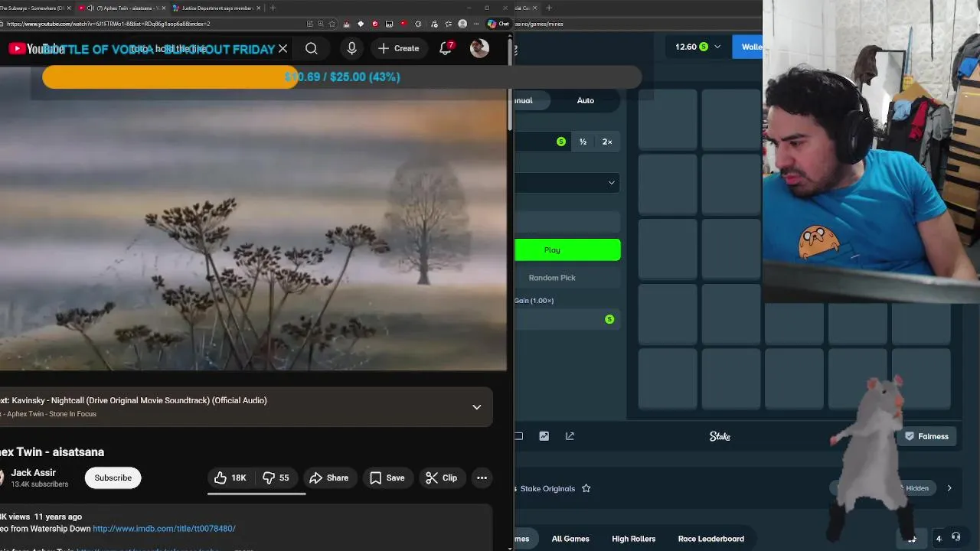Open the browser favorites list icon

449,24
